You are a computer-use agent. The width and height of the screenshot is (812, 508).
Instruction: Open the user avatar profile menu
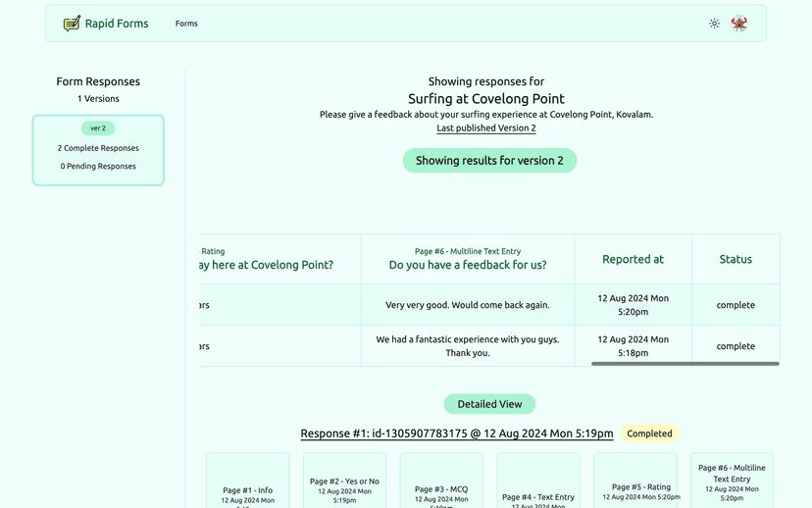click(x=739, y=24)
